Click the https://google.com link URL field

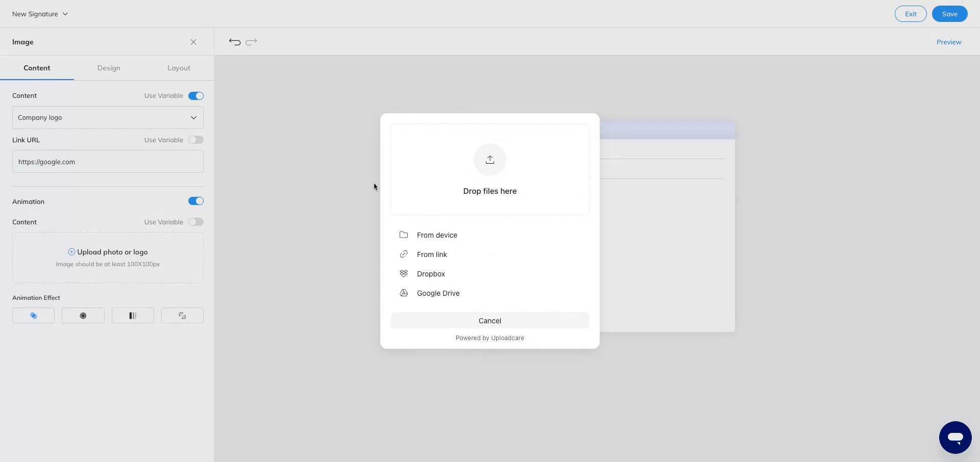point(107,162)
